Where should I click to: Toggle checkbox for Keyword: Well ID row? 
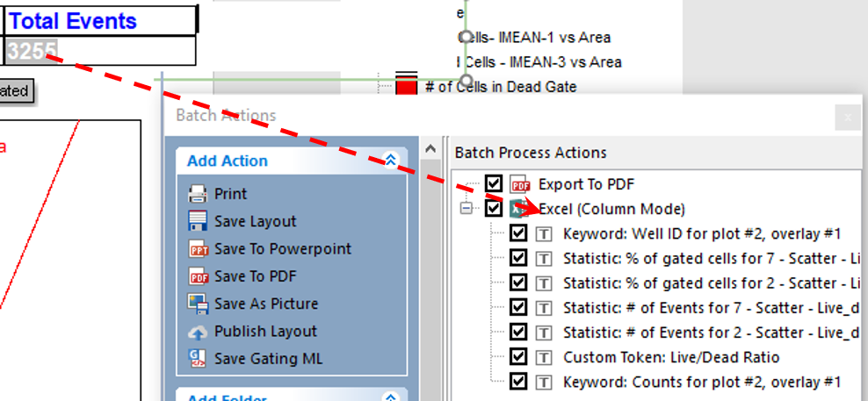[x=518, y=233]
